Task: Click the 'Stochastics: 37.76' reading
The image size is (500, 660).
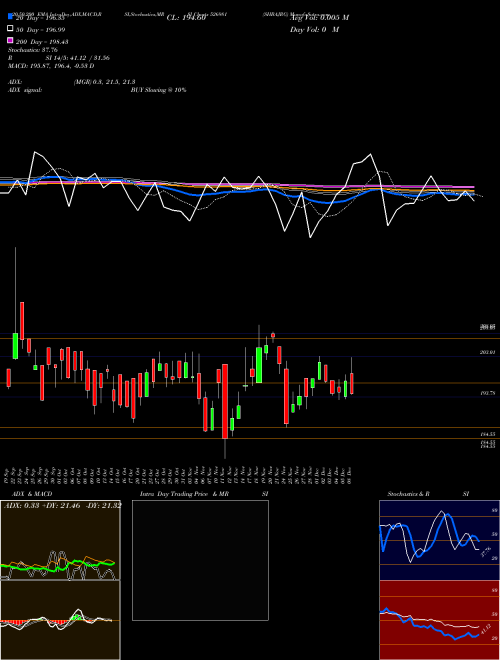Action: pos(33,50)
